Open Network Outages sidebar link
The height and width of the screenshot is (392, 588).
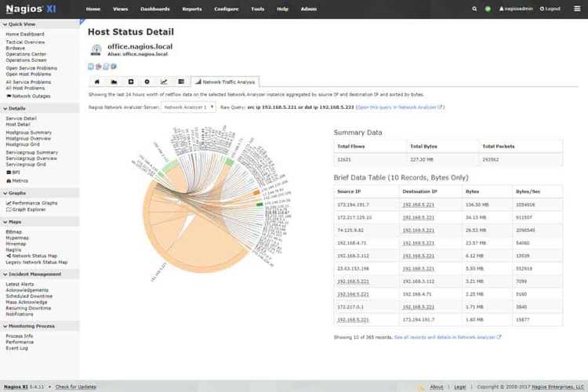(28, 96)
